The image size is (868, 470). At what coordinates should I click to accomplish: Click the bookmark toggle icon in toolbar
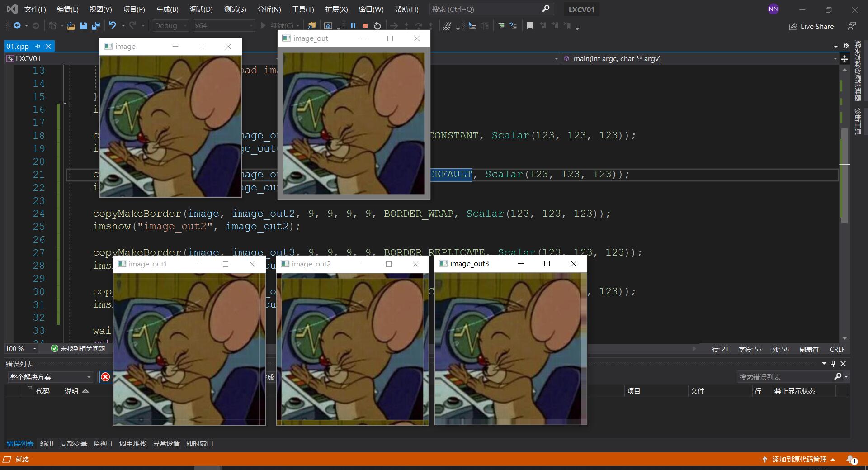[530, 26]
